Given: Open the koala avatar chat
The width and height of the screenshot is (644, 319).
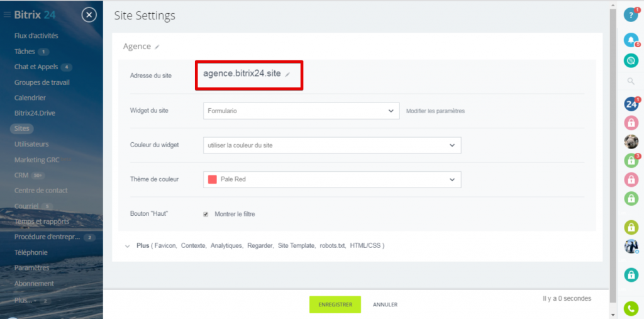Looking at the screenshot, I should (x=631, y=142).
